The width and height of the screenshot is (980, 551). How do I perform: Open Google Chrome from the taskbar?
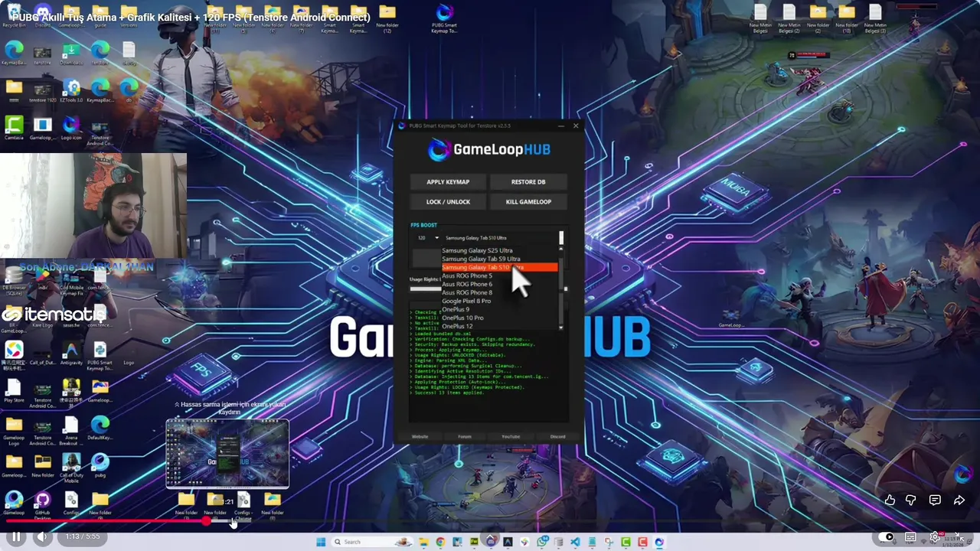440,542
